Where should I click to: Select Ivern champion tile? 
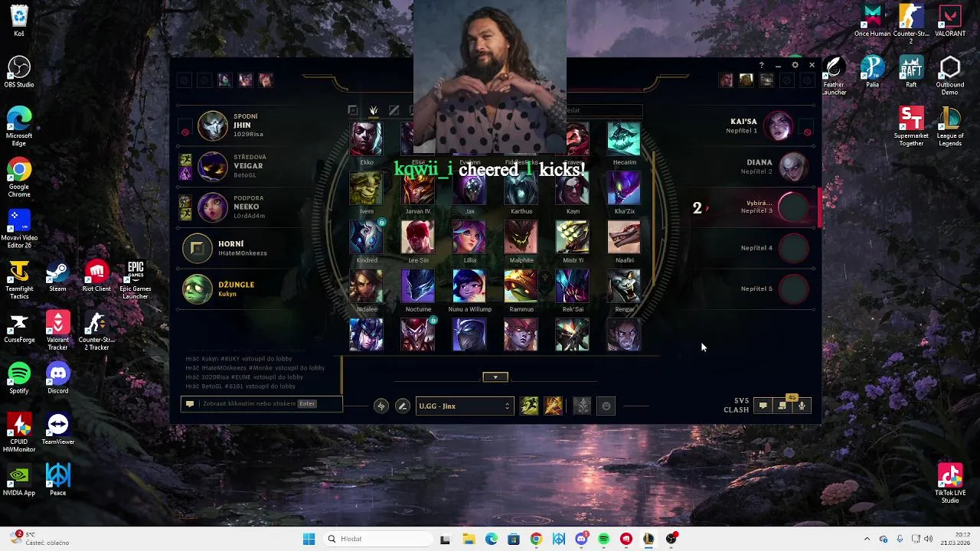pos(367,188)
